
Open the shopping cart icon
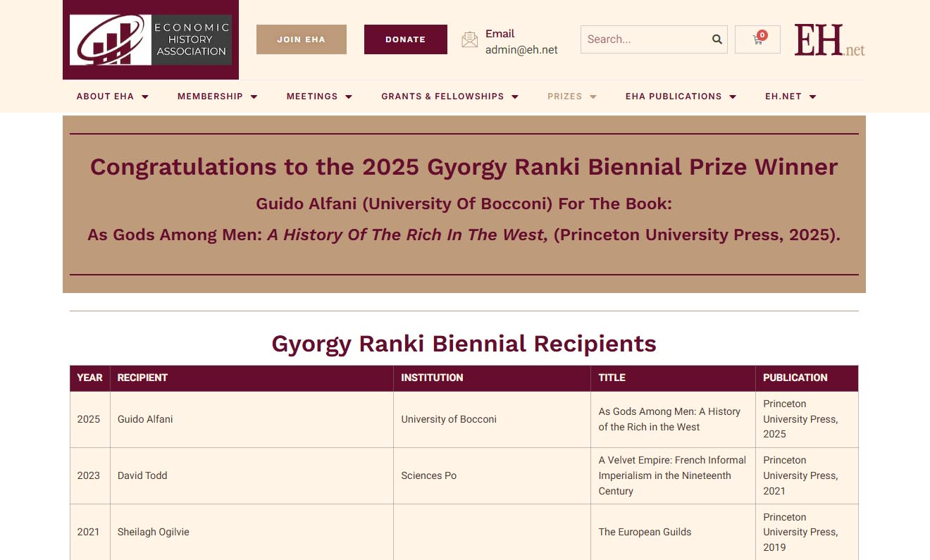pyautogui.click(x=757, y=39)
